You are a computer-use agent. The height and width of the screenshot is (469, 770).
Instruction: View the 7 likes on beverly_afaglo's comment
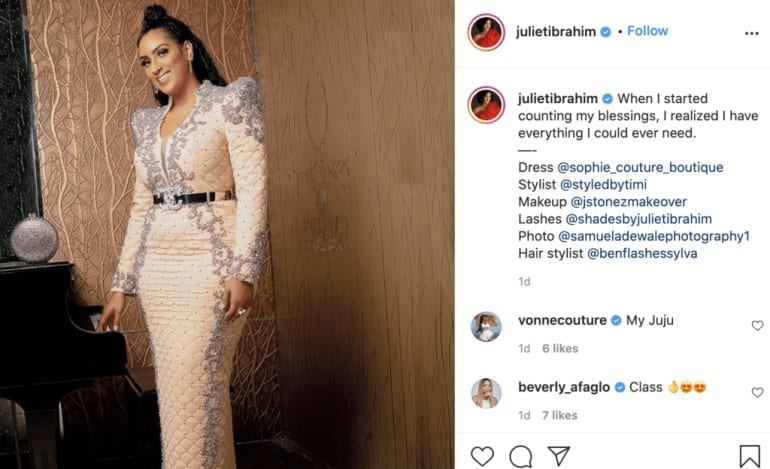(559, 415)
